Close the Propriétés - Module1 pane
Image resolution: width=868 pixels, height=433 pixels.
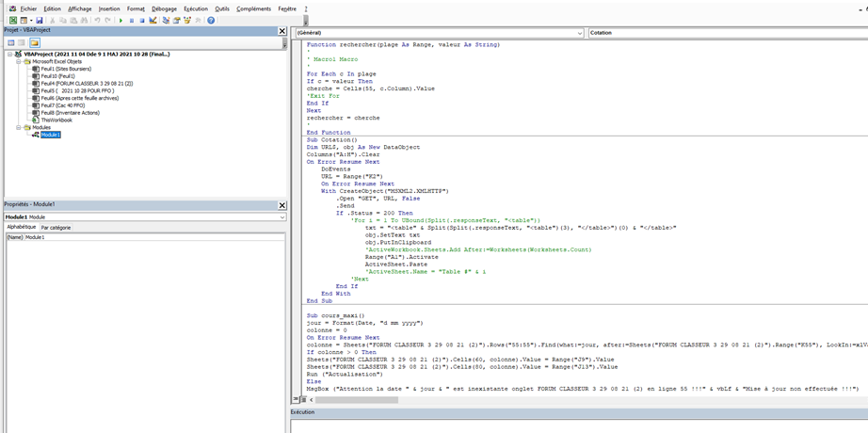coord(281,205)
